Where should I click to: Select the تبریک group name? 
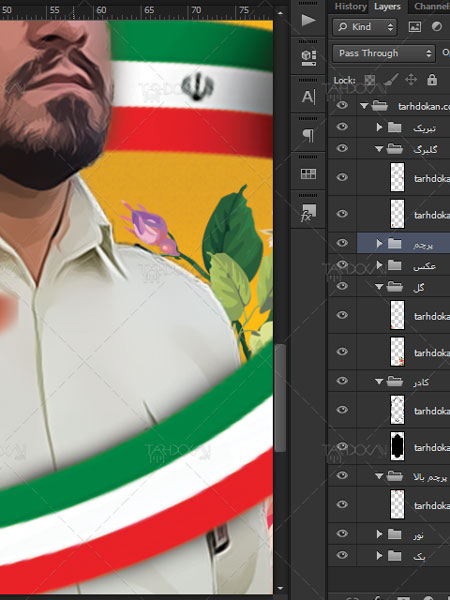tap(424, 128)
